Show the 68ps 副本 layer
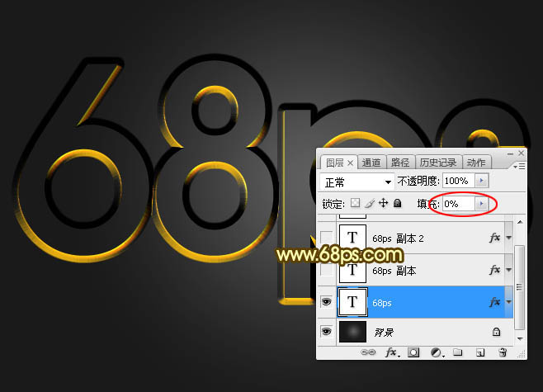This screenshot has height=392, width=543. pos(326,270)
